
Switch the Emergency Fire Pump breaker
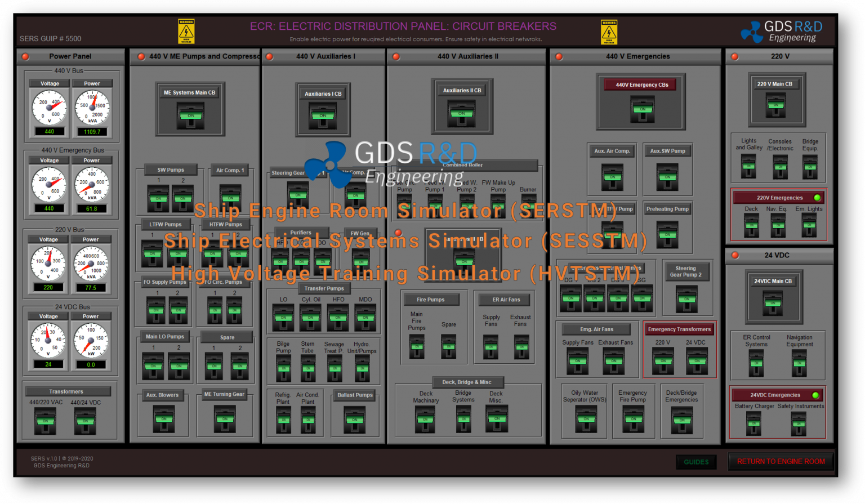pos(633,419)
